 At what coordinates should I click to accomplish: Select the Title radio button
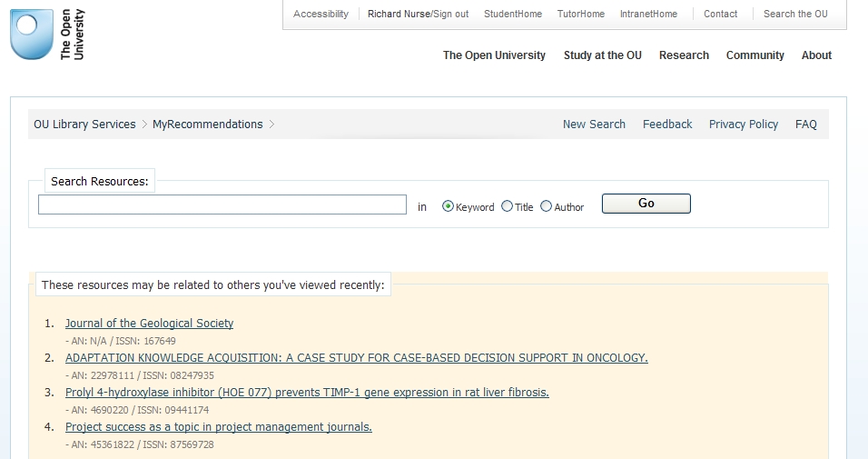click(507, 206)
